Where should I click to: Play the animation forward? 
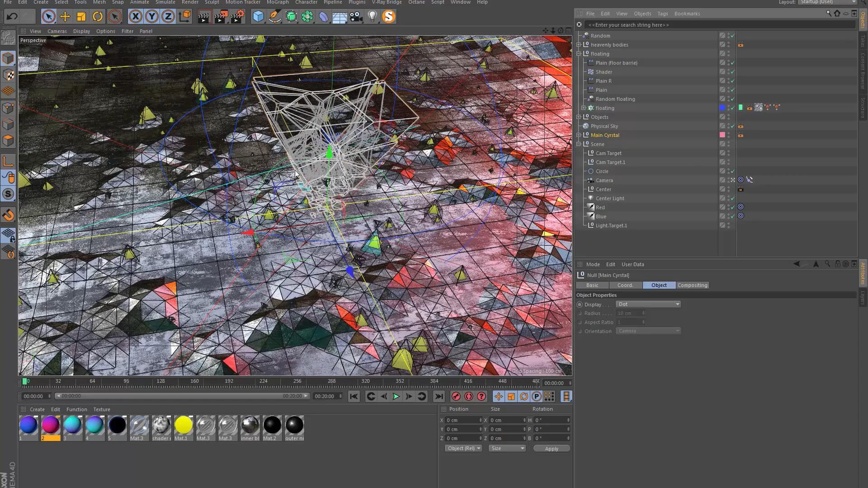[x=396, y=396]
